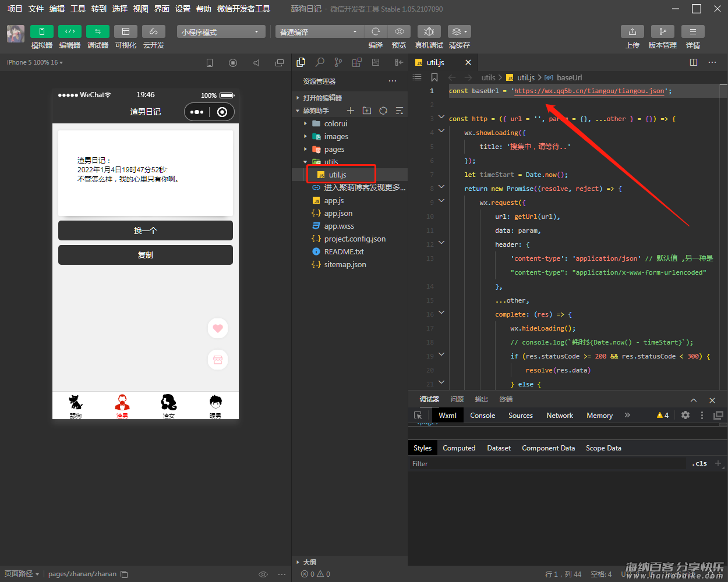Switch to the Computed tab
Viewport: 728px width, 582px height.
(x=459, y=448)
